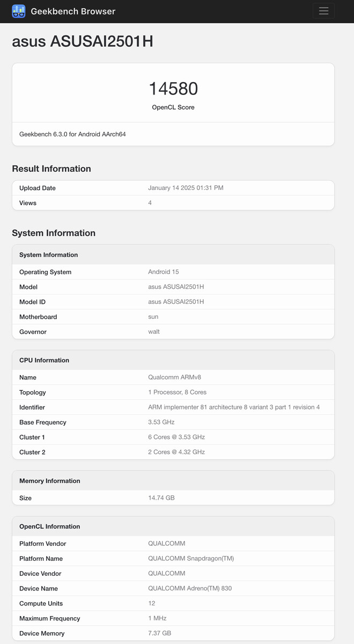Click the Views count row
Image resolution: width=354 pixels, height=644 pixels.
click(x=173, y=203)
